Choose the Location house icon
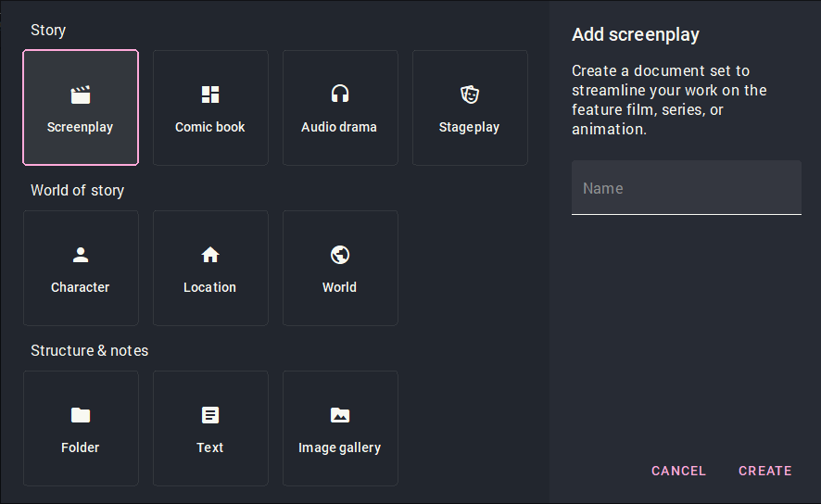 tap(210, 255)
